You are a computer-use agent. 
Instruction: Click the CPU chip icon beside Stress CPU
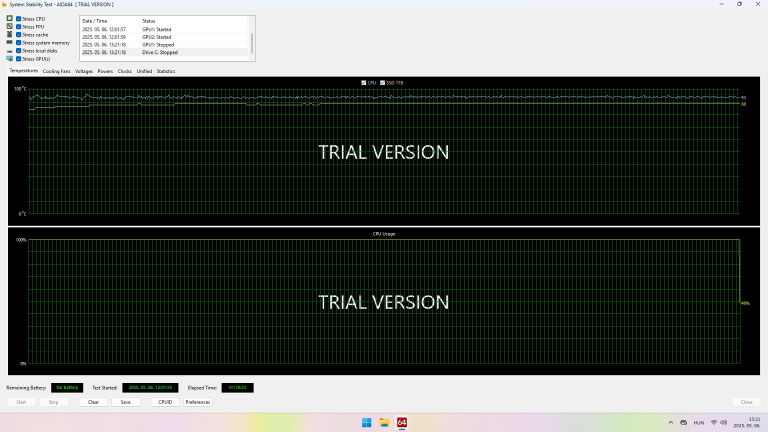[x=9, y=18]
